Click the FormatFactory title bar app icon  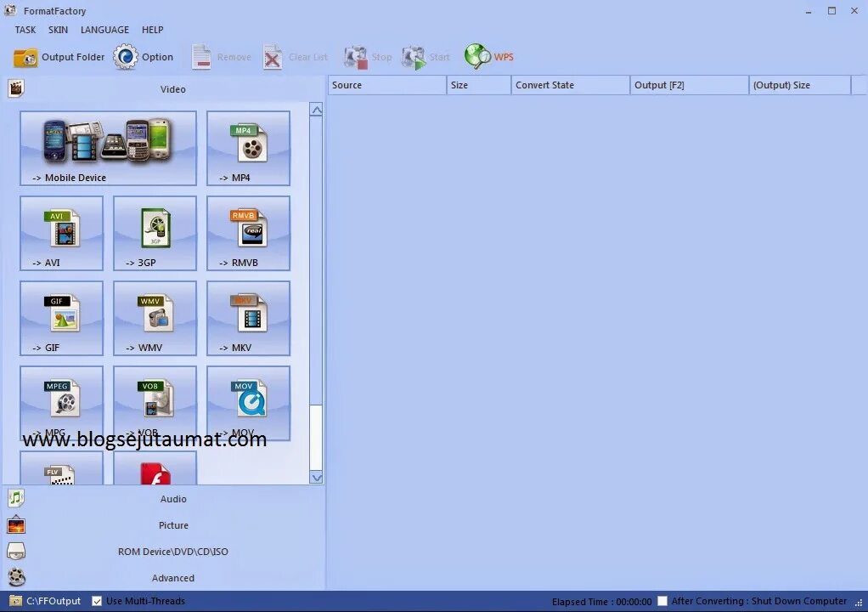click(10, 10)
